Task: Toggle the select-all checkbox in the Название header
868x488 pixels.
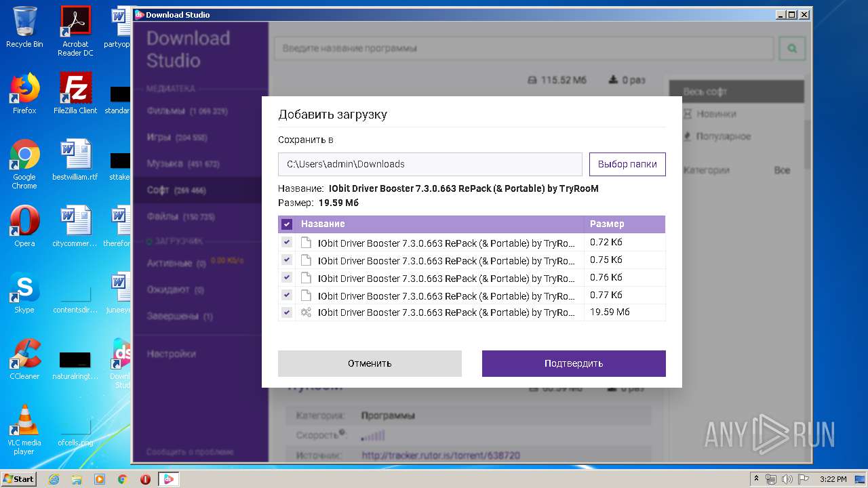Action: pos(287,224)
